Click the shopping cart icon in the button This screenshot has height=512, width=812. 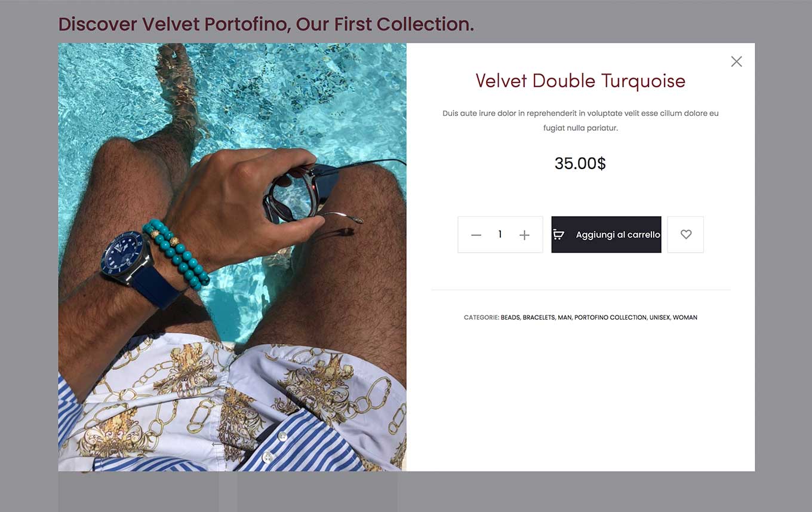point(558,234)
